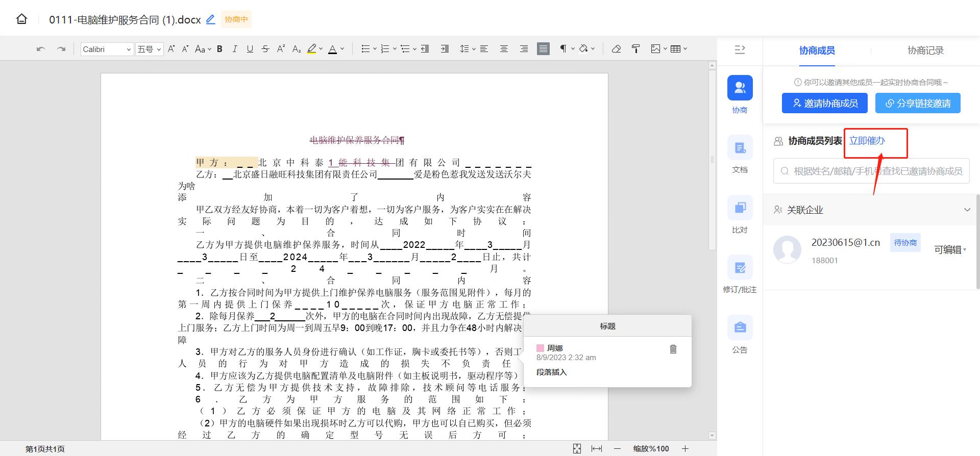
Task: Toggle italic formatting
Action: point(234,49)
